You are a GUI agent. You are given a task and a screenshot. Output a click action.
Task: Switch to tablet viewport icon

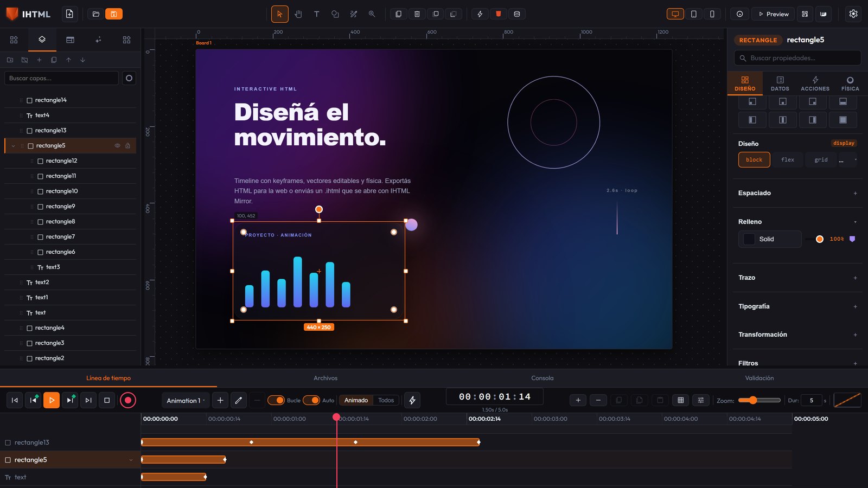[x=694, y=14]
